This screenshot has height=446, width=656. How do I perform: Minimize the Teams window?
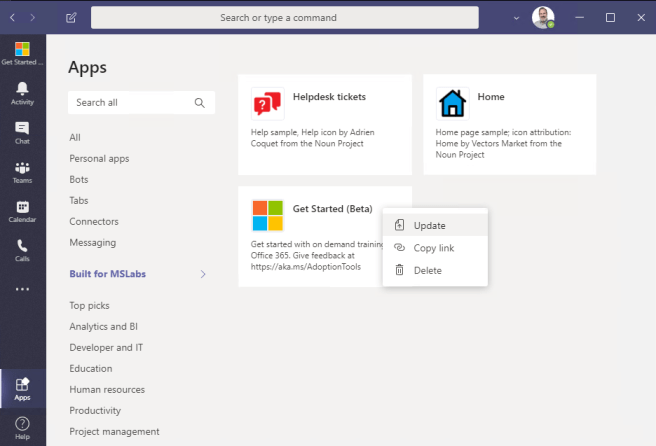click(579, 18)
